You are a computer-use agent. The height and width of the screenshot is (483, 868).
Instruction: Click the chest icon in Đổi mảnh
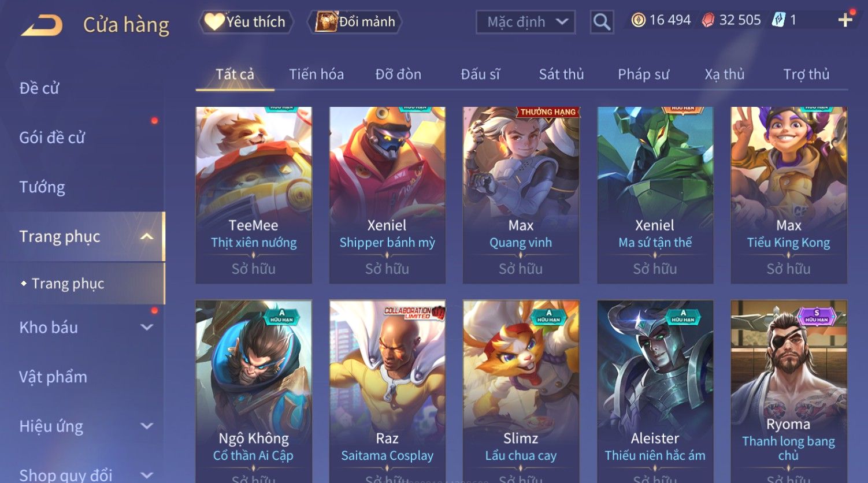326,21
